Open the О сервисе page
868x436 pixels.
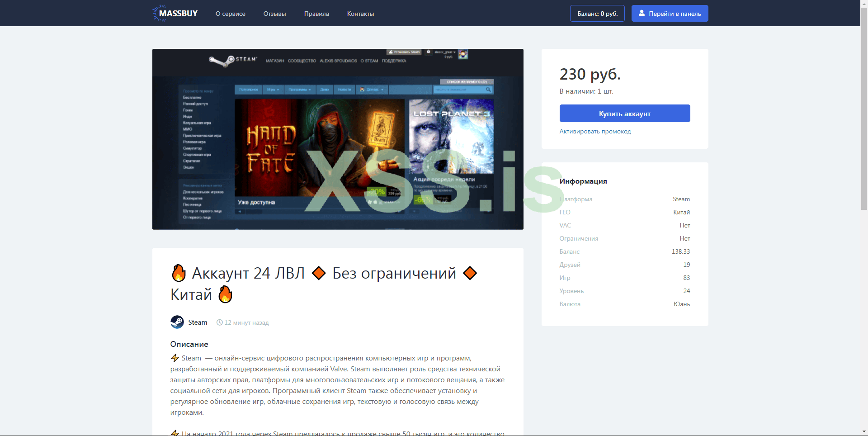pos(231,14)
